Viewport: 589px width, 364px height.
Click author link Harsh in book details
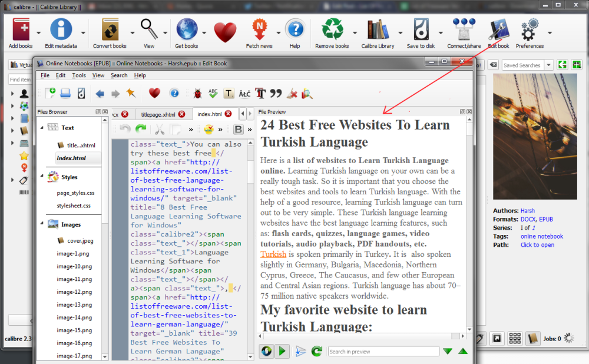[x=527, y=211]
